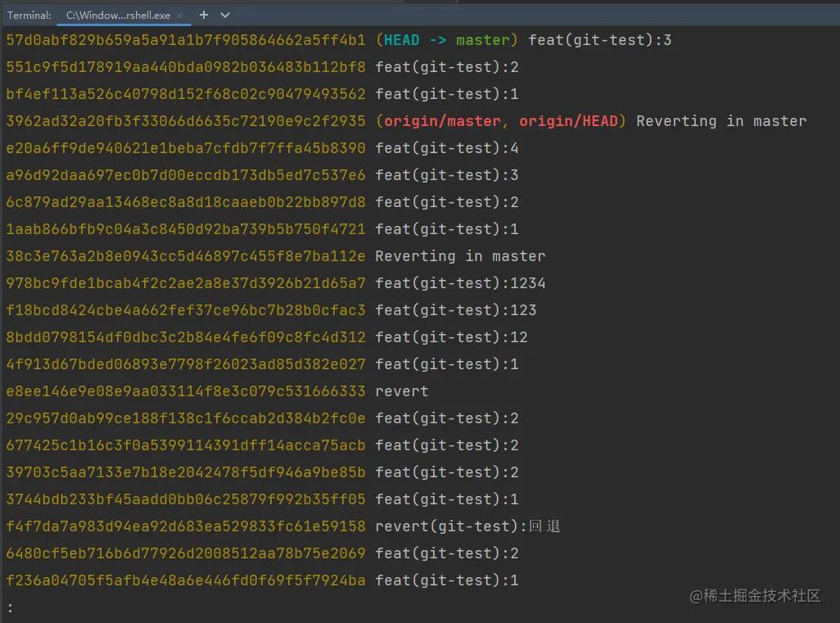
Task: Click the feat(git-test):123 commit message
Action: point(456,310)
